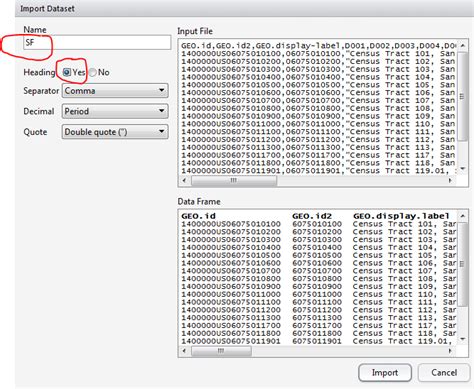Click Data Frame cell 6075010300
The height and width of the screenshot is (389, 474).
point(317,240)
